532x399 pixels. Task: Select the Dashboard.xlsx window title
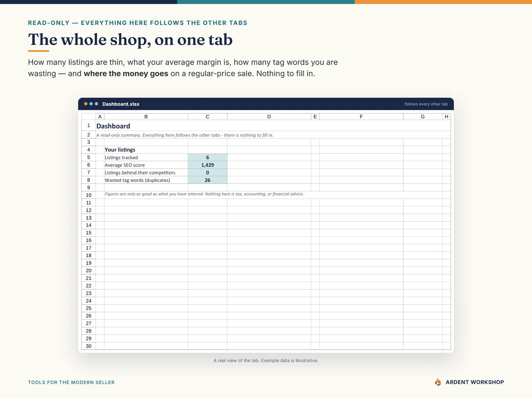(121, 104)
